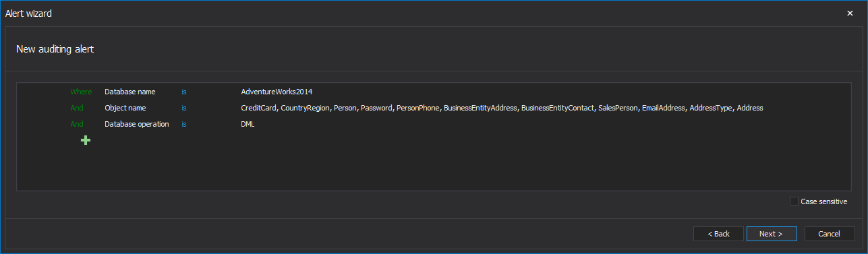
Task: Edit the AdventureWorks2014 database value
Action: (277, 92)
